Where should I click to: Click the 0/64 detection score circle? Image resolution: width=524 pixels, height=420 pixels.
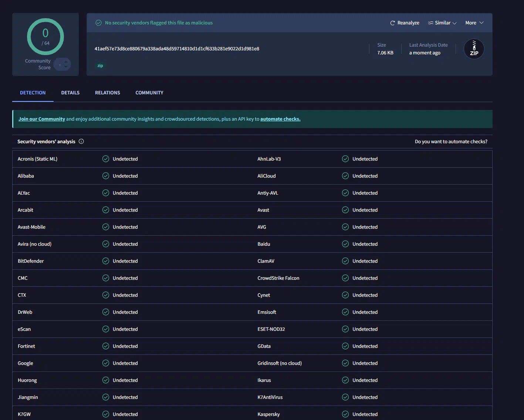coord(45,37)
